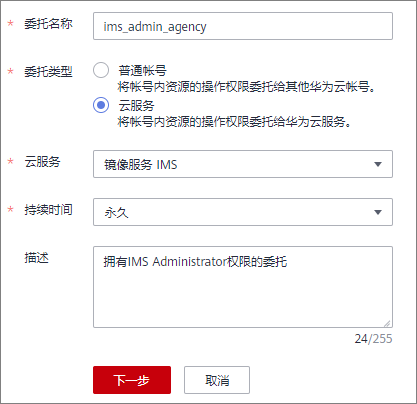Click the help text about delegating to 其他华为云帐号

coord(247,87)
